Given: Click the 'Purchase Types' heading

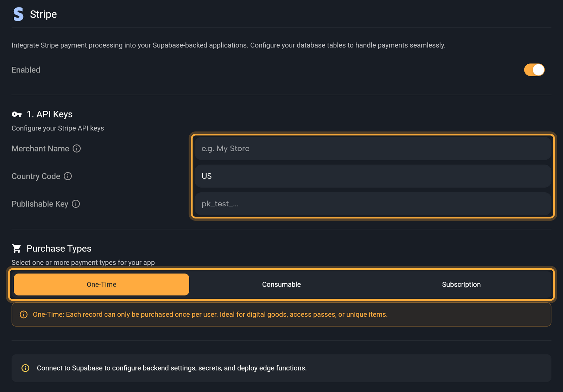Looking at the screenshot, I should (59, 249).
